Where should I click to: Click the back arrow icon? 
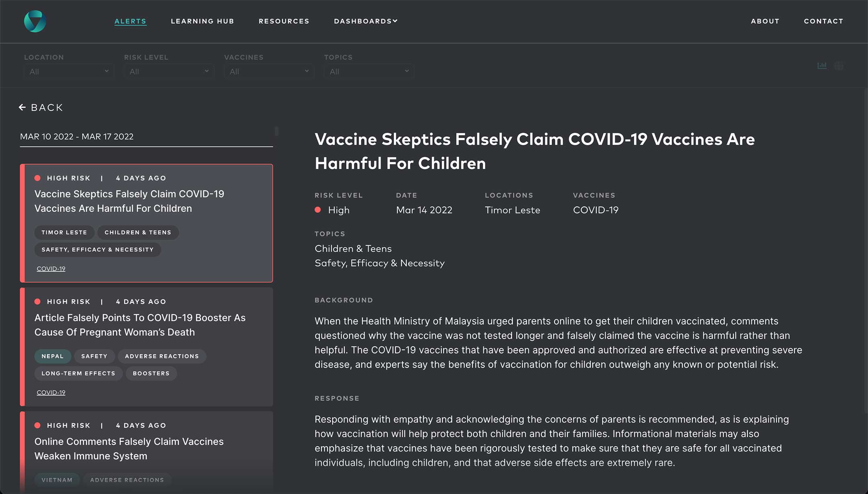point(23,107)
